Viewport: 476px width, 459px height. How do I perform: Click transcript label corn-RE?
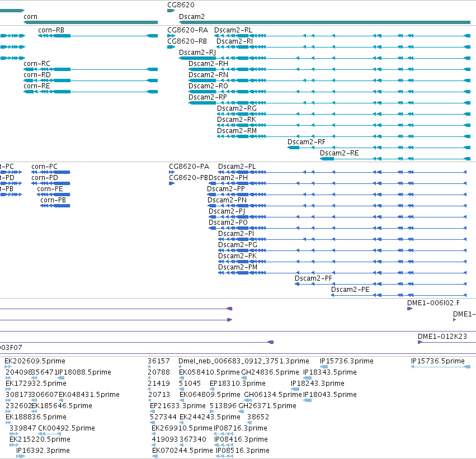click(37, 86)
